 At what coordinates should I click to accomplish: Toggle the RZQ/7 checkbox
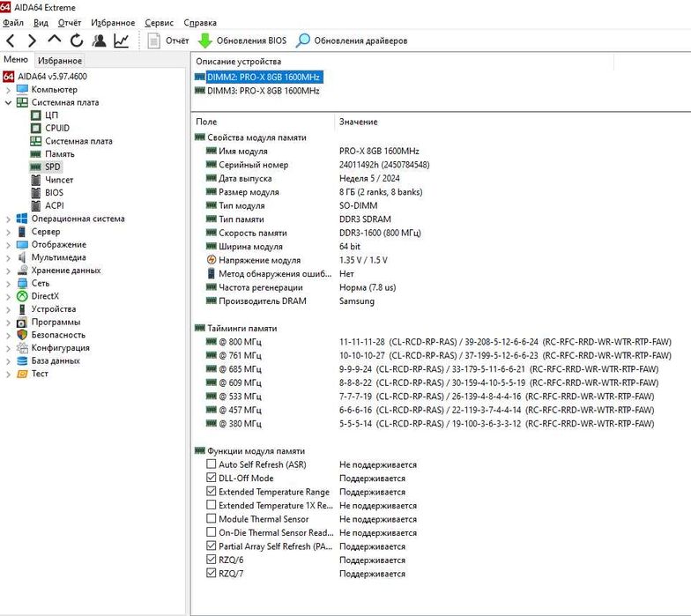212,573
